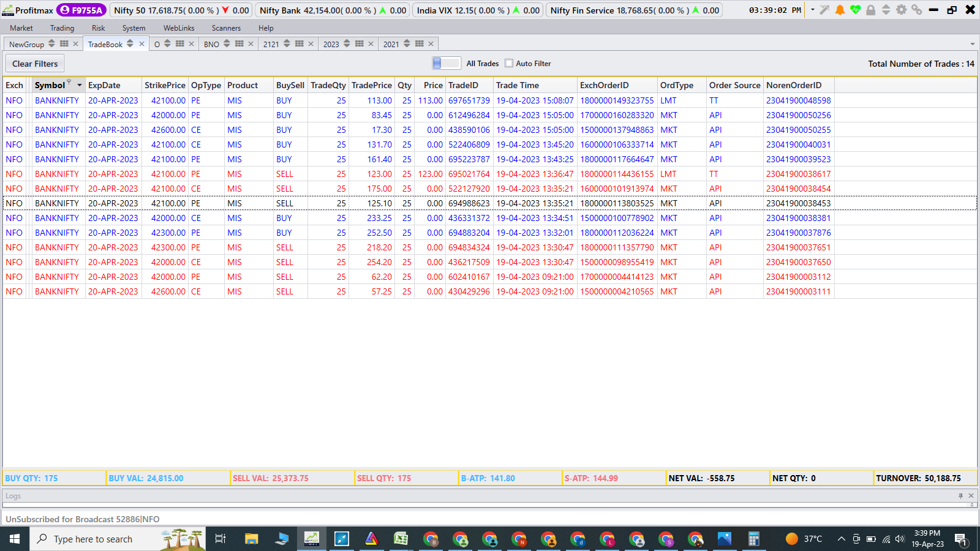Click the taskbar search box

(x=118, y=539)
